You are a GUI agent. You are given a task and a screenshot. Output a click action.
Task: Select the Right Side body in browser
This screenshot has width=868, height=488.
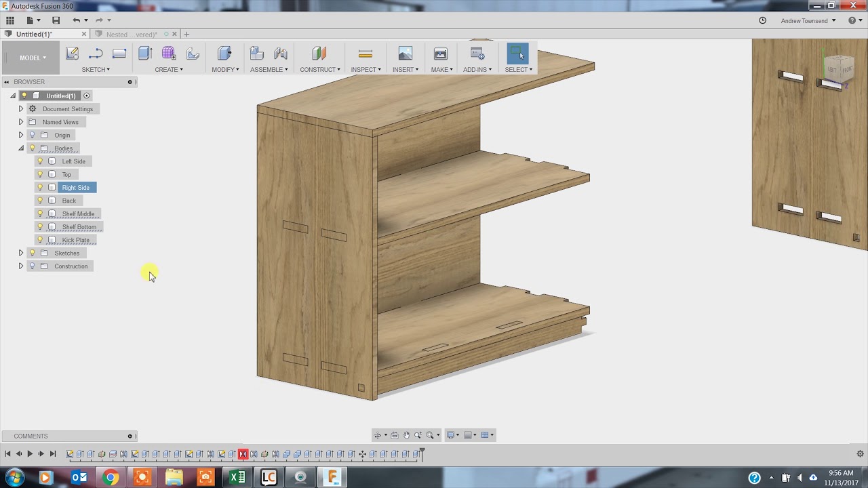coord(75,187)
